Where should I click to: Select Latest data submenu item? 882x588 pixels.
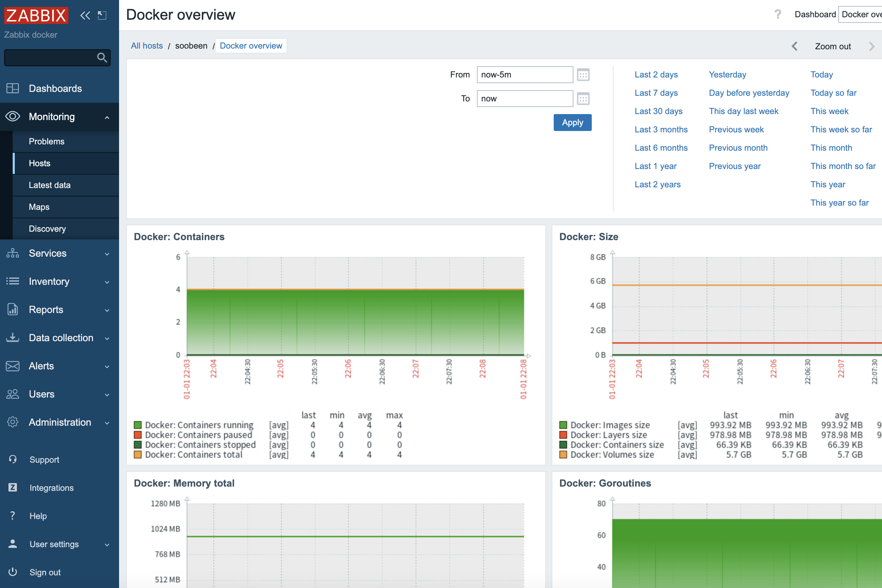coord(50,185)
